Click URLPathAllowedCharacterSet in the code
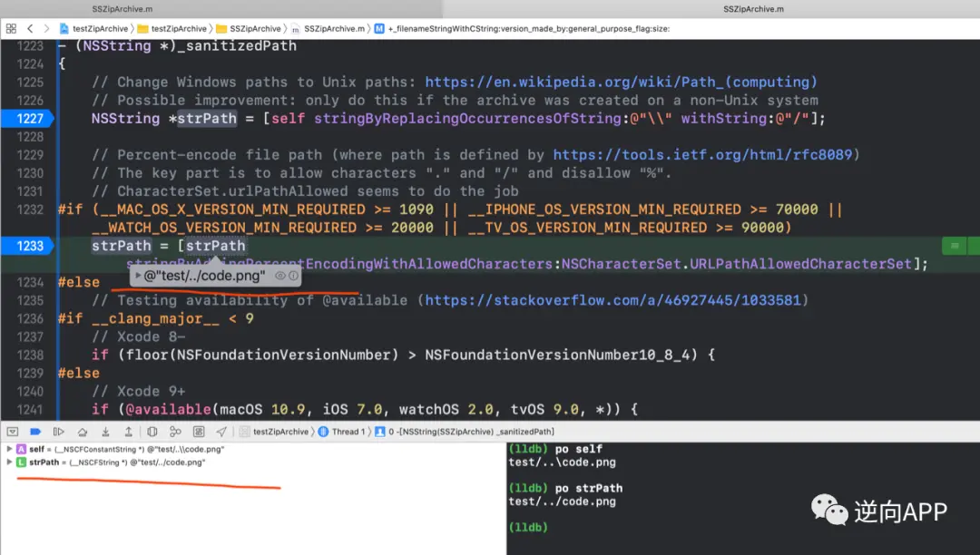This screenshot has height=555, width=980. 800,264
